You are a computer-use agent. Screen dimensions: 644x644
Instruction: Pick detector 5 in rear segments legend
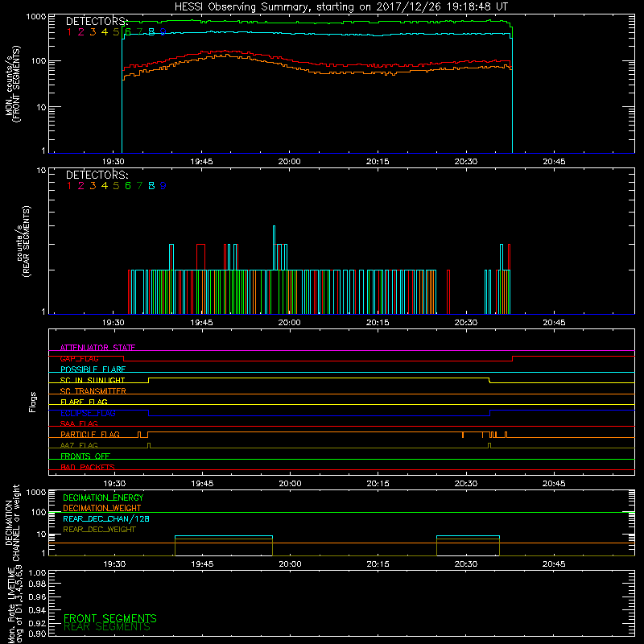point(116,186)
